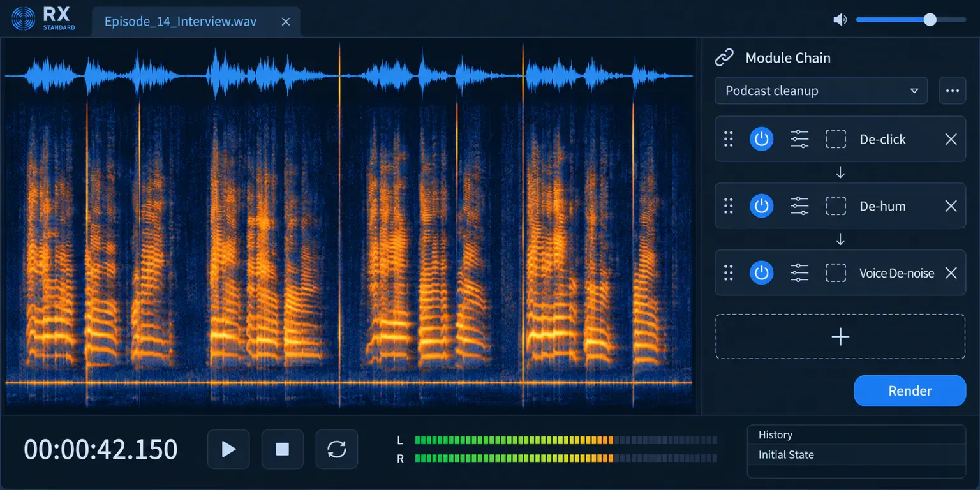Open Voice De-noise settings sliders
Image resolution: width=980 pixels, height=490 pixels.
799,273
